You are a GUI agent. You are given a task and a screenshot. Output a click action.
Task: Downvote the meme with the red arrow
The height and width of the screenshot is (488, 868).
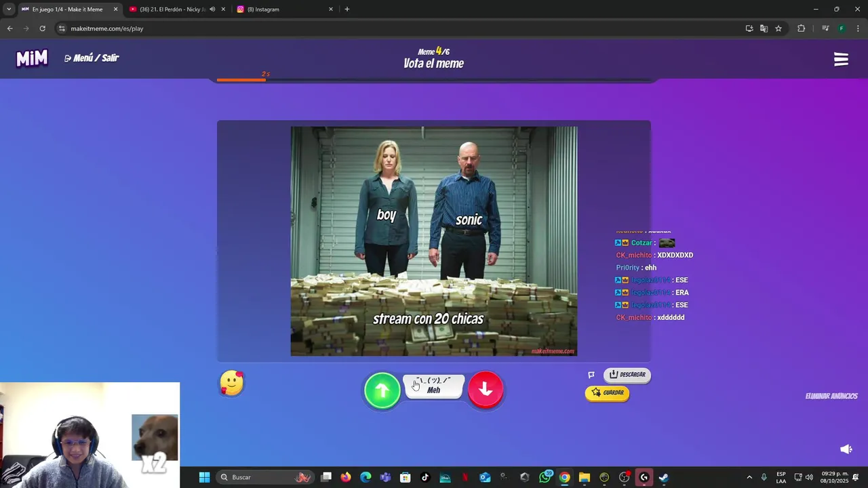click(486, 390)
